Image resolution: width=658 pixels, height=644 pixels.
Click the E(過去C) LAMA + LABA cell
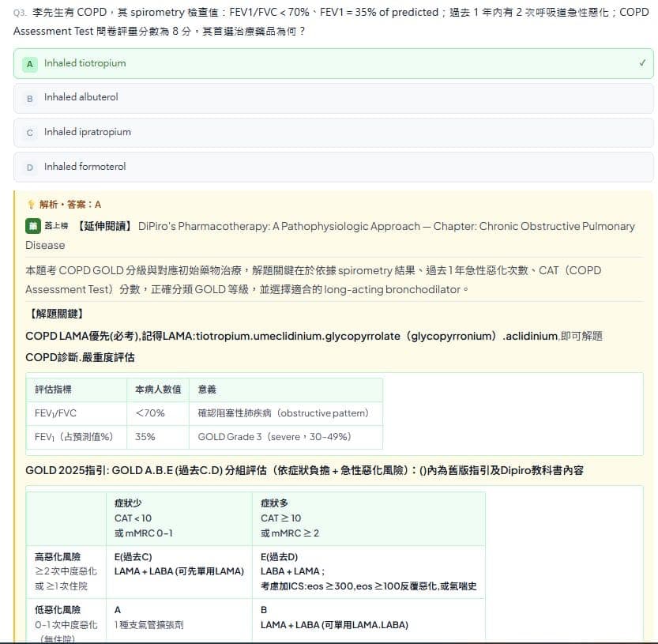[x=179, y=572]
